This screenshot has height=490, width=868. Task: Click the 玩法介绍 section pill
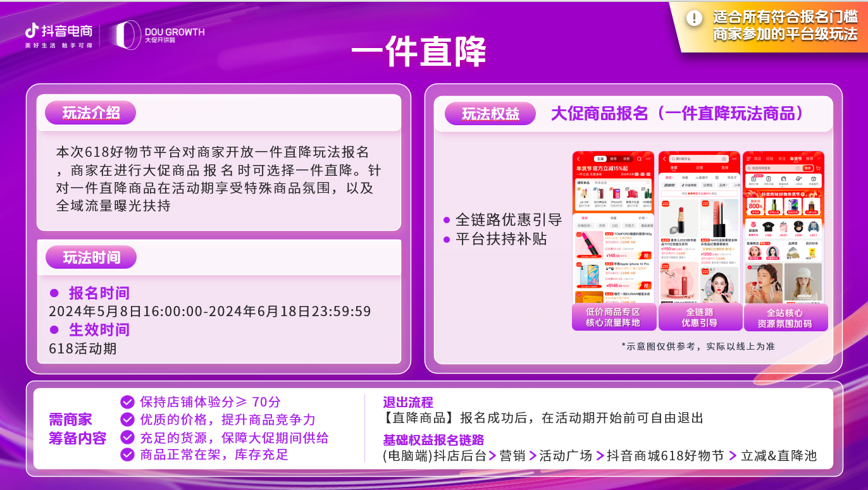(90, 113)
